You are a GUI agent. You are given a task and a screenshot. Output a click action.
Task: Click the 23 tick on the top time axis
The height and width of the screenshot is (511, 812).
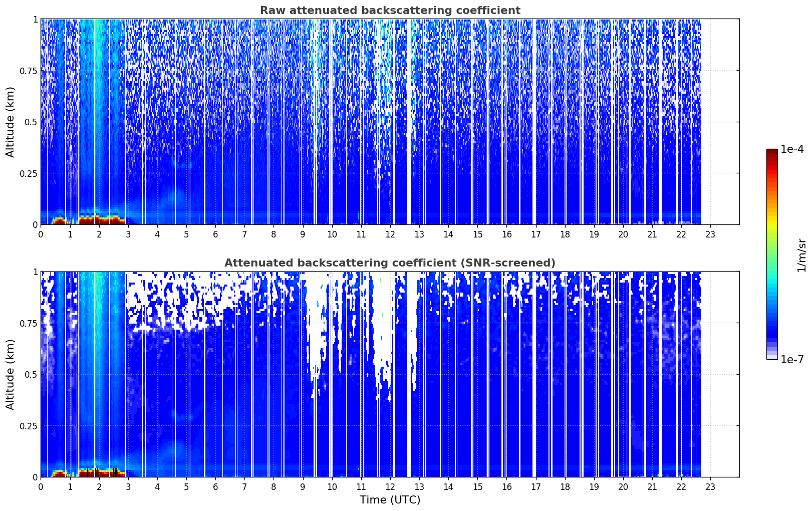(710, 234)
